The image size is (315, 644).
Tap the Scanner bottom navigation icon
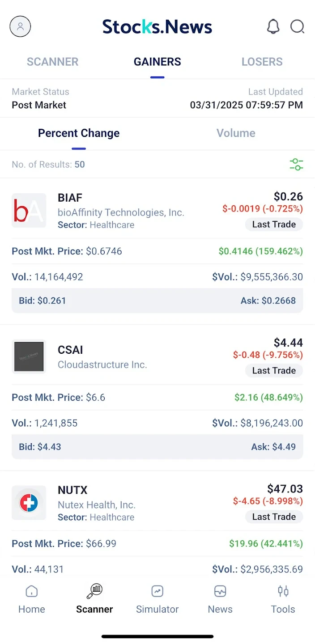point(94,591)
